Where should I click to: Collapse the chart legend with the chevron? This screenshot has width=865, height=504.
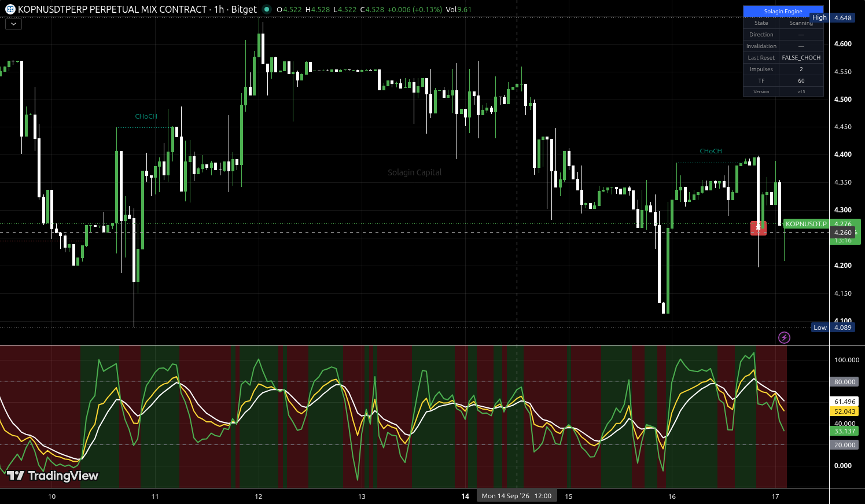click(13, 24)
